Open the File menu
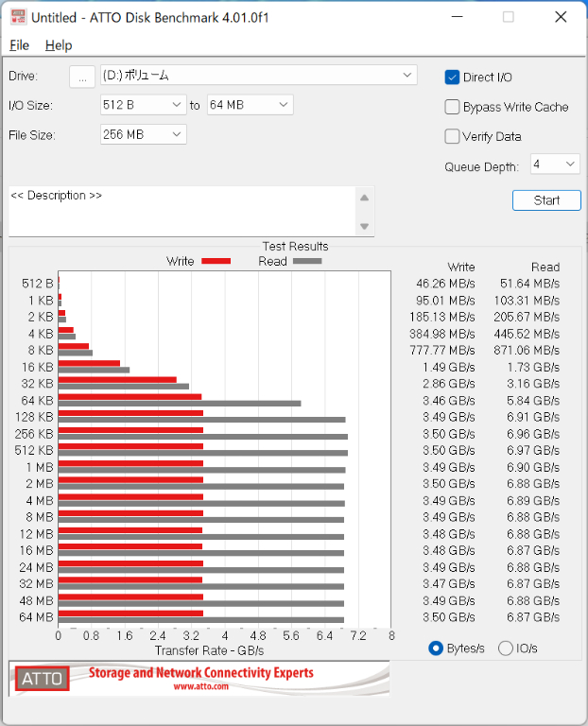Screen dimensions: 588x726 pos(20,45)
